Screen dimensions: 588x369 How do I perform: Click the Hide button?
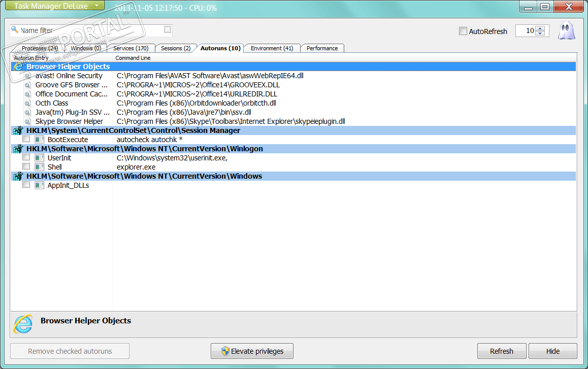pyautogui.click(x=553, y=351)
